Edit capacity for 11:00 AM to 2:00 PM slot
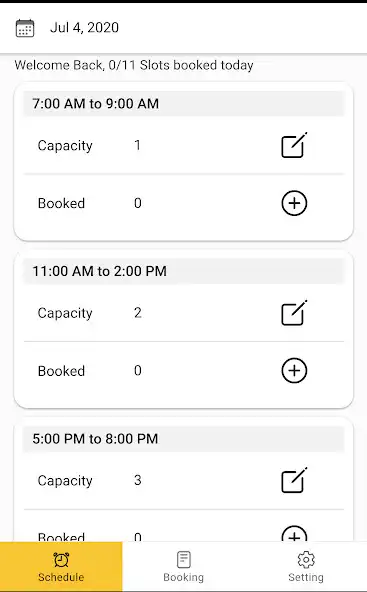Screen dimensions: 367x592 click(x=294, y=313)
